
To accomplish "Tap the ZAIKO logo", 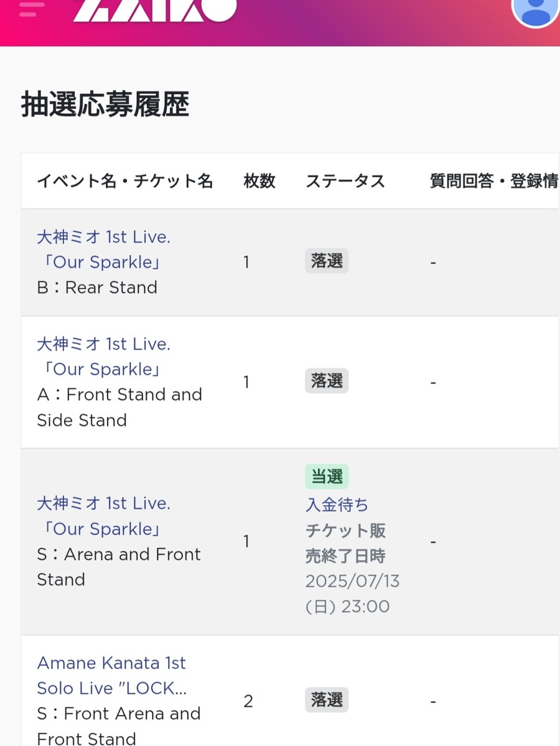I will [x=155, y=11].
